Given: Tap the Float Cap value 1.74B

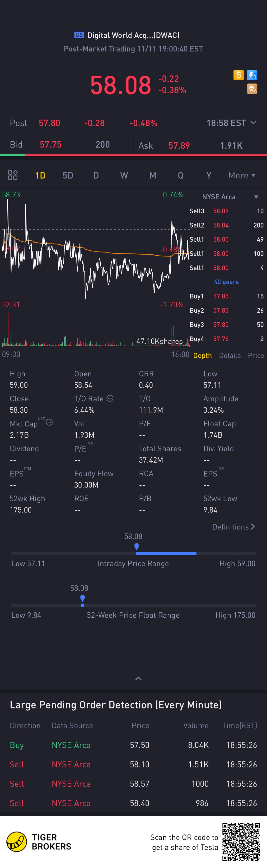Looking at the screenshot, I should click(213, 435).
